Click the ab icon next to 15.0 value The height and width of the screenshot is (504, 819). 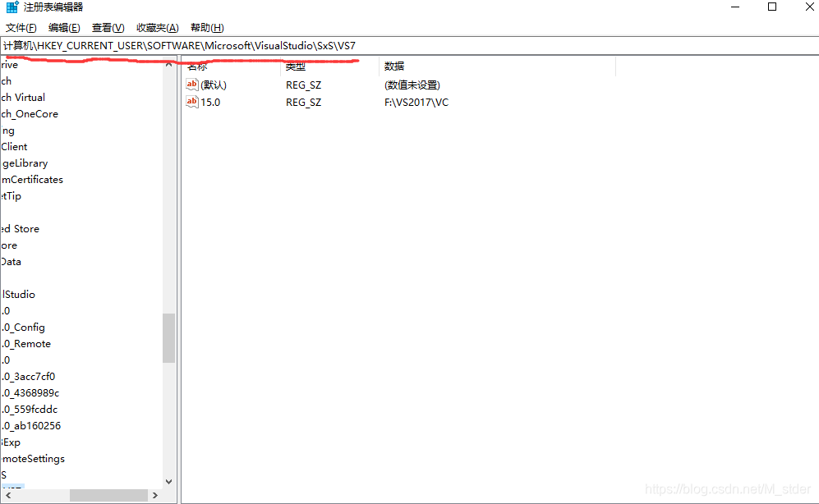point(191,102)
